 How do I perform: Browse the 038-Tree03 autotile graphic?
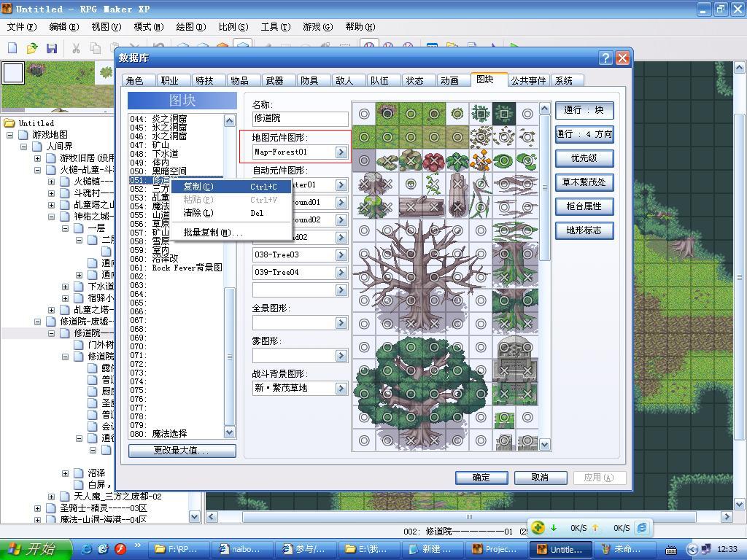341,254
